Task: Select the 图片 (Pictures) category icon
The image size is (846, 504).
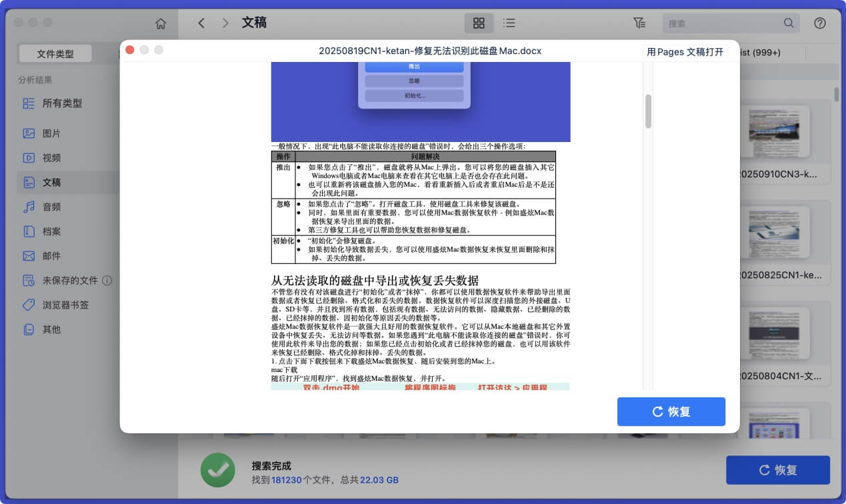Action: [29, 133]
